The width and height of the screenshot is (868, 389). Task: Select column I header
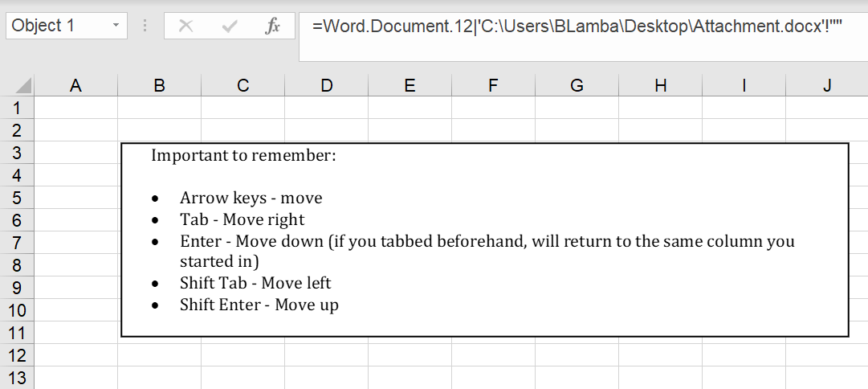click(x=744, y=85)
